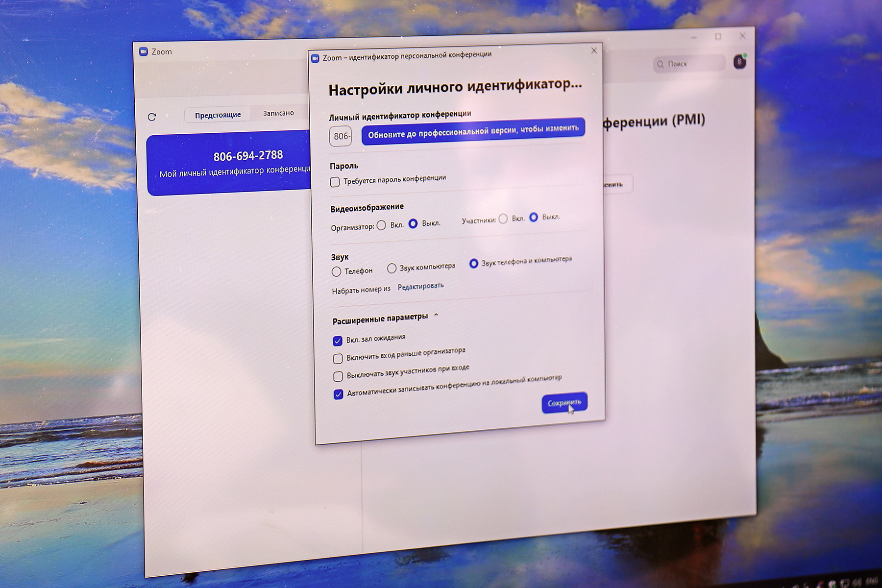Set Организатор video to Вкл.
Screen dimensions: 882x588
tap(381, 225)
